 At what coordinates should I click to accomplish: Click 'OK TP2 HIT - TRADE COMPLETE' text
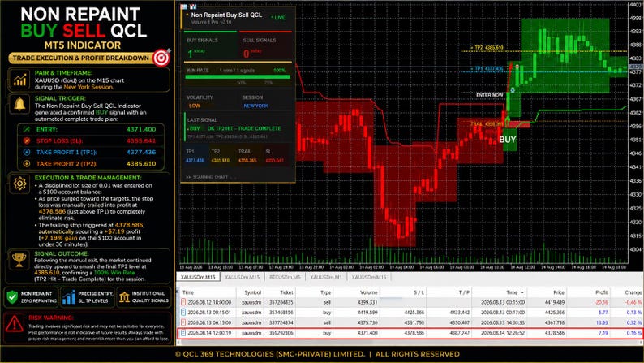click(x=244, y=128)
